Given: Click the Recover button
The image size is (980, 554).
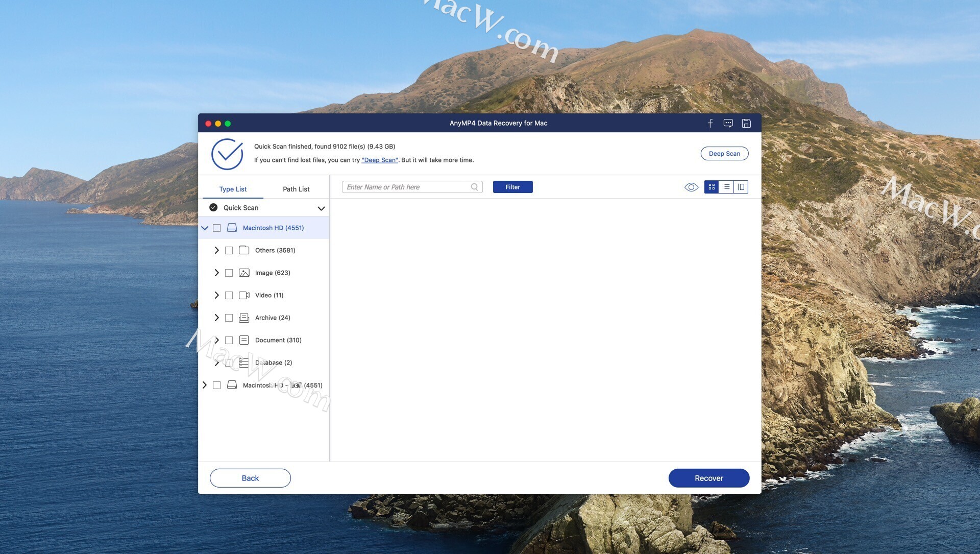Looking at the screenshot, I should pos(709,478).
